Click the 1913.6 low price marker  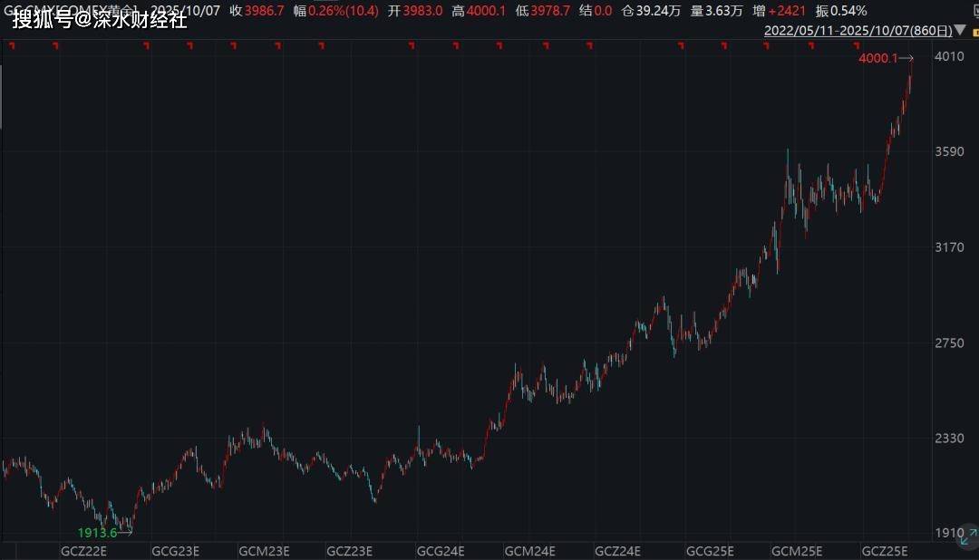[98, 532]
